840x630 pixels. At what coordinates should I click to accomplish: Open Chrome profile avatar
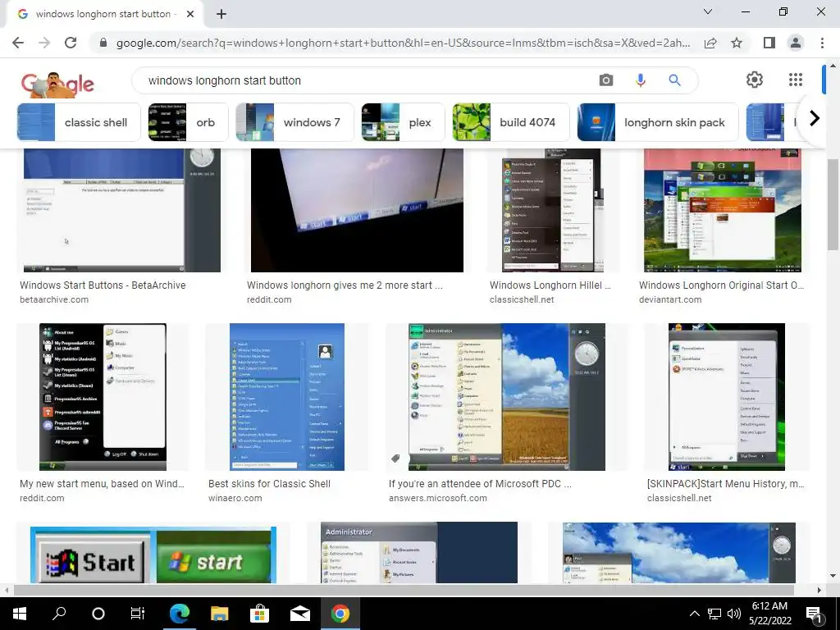tap(796, 43)
